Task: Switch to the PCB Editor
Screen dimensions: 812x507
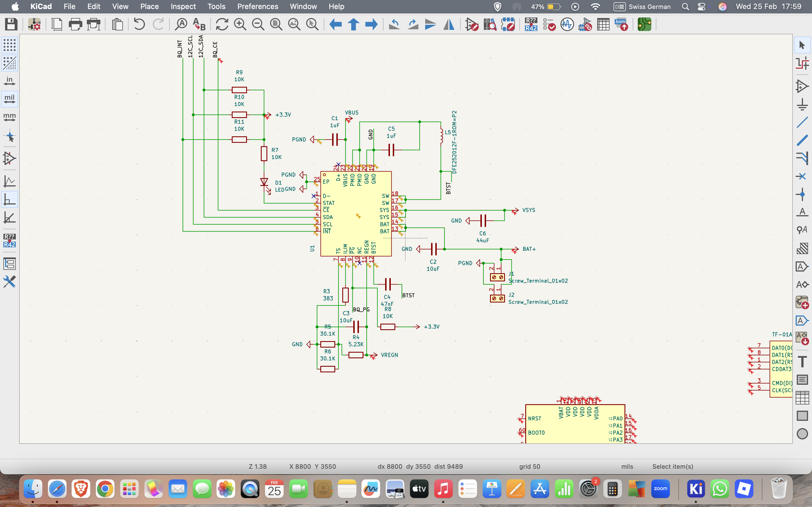Action: (x=645, y=25)
